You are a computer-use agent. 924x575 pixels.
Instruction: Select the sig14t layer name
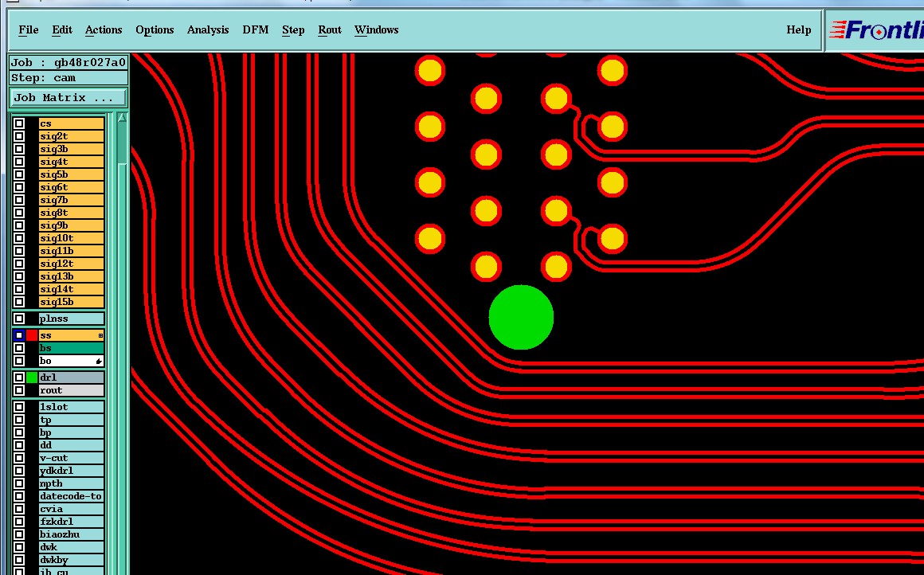[x=72, y=288]
